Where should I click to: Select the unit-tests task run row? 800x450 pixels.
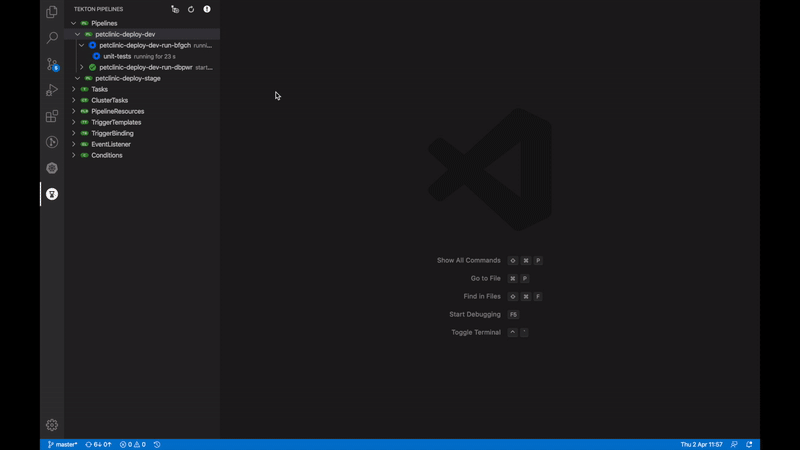pyautogui.click(x=142, y=56)
